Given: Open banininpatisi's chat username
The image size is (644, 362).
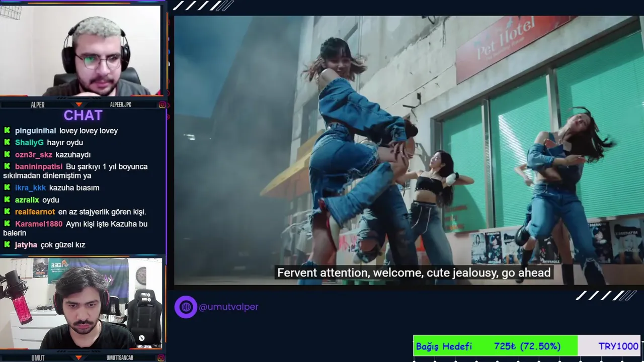Looking at the screenshot, I should click(x=39, y=167).
